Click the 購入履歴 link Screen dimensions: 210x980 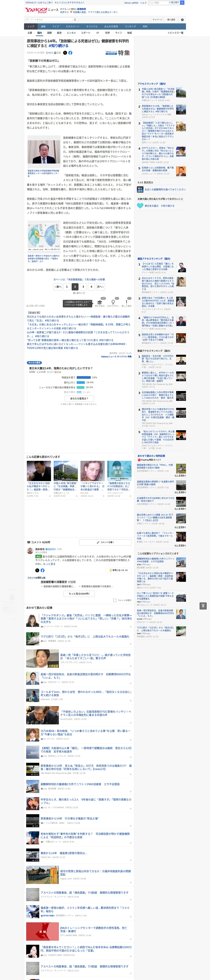click(171, 20)
